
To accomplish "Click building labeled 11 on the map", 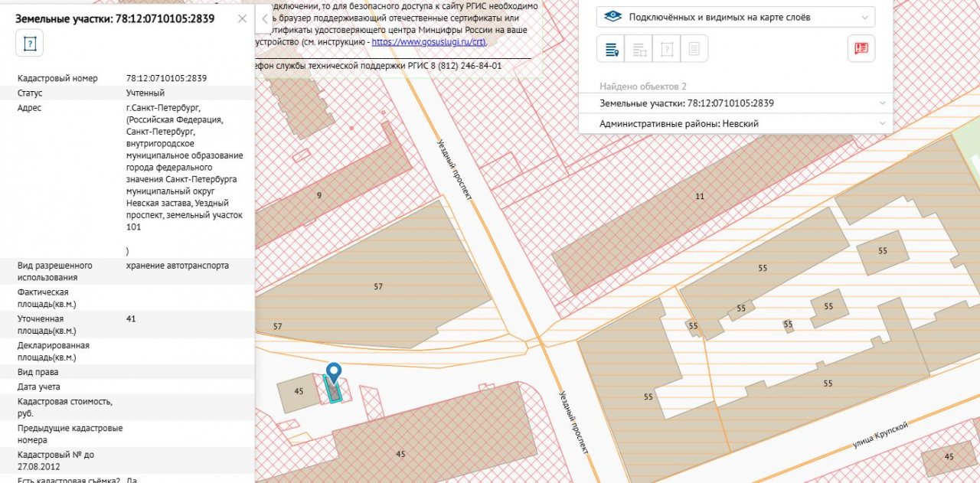I will coord(699,197).
